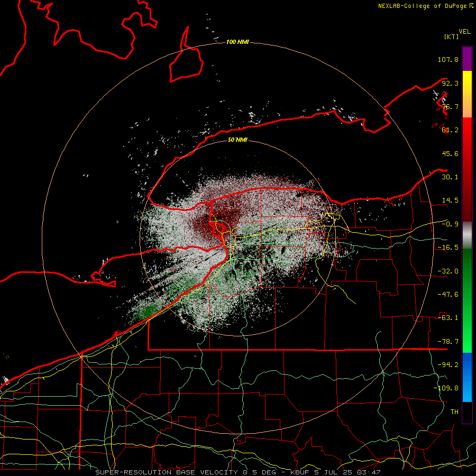Click the -47.6 velocity scale value
The image size is (476, 476).
(448, 295)
